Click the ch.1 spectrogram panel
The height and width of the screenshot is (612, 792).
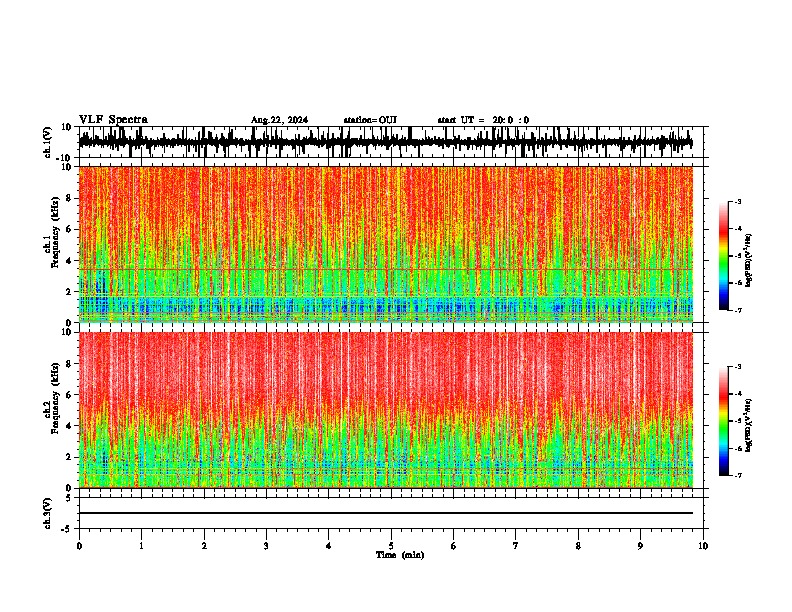point(391,244)
